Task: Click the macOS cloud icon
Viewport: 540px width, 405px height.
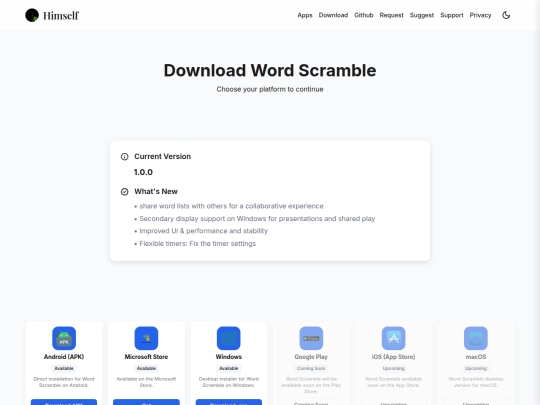Action: pos(476,338)
